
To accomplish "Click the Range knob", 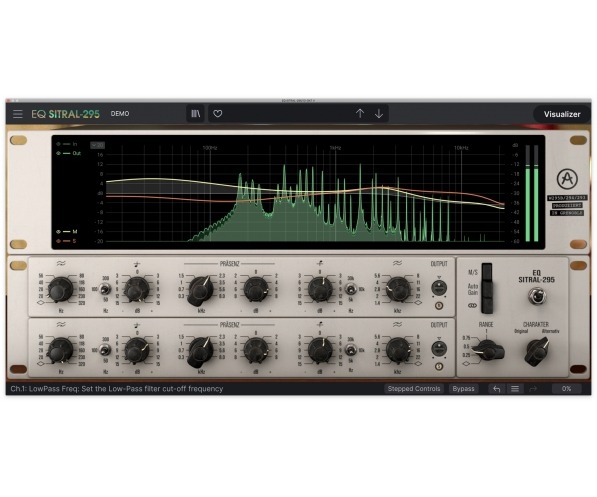I will pos(489,351).
